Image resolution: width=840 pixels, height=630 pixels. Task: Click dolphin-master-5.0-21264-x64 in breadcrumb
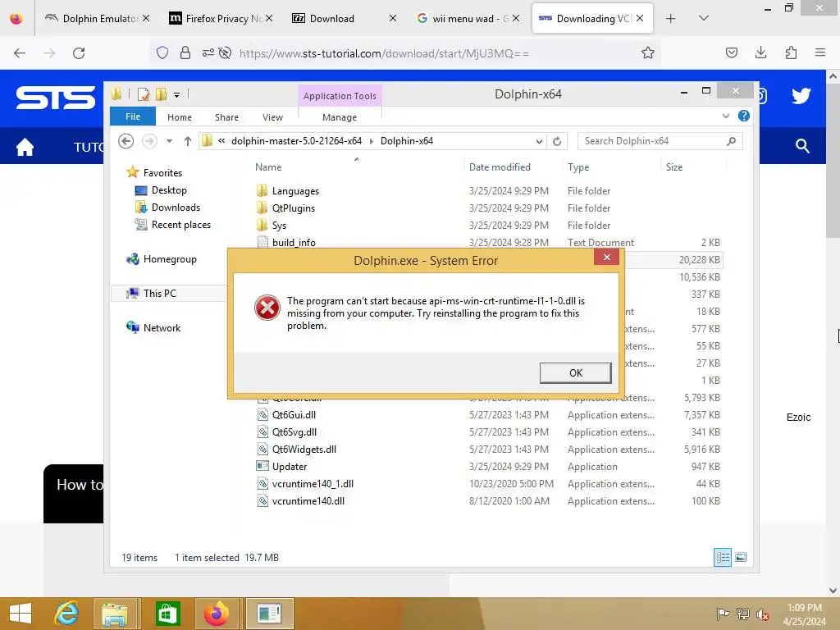tap(296, 141)
